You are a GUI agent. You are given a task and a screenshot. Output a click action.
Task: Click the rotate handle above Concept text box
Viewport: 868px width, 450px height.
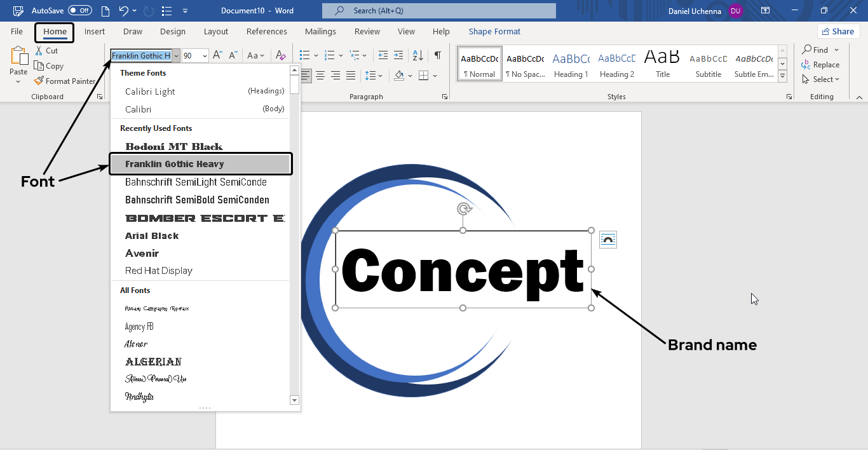coord(463,208)
